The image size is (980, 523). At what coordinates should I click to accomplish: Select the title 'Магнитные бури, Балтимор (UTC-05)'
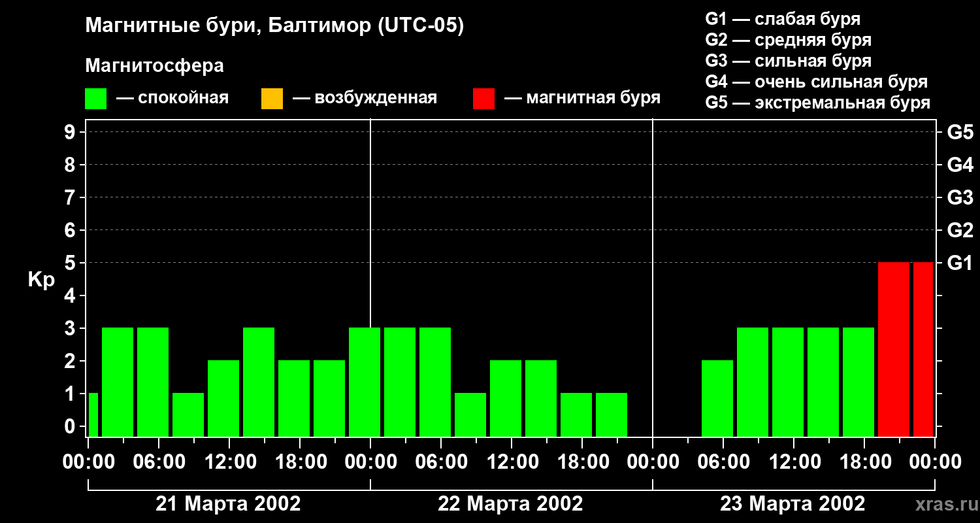pos(274,27)
